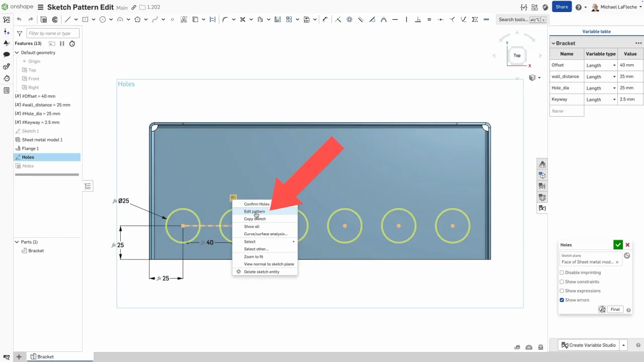
Task: Enable the Disable imprinting checkbox
Action: coord(562,273)
